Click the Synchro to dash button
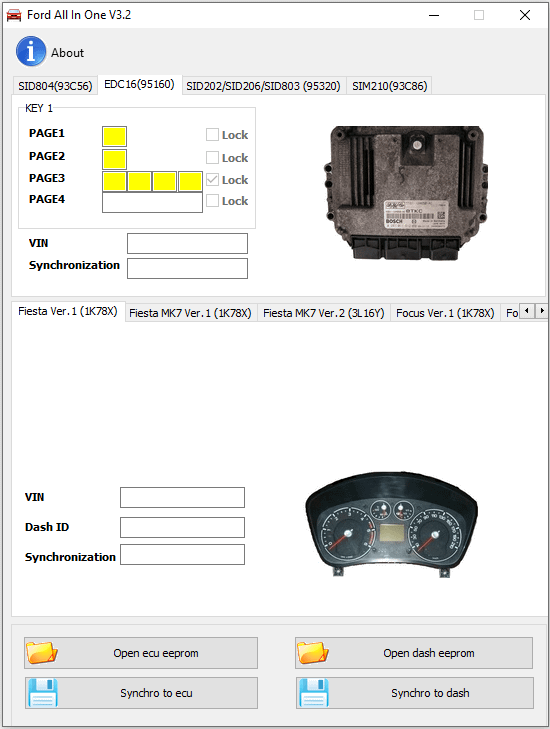 [x=415, y=693]
